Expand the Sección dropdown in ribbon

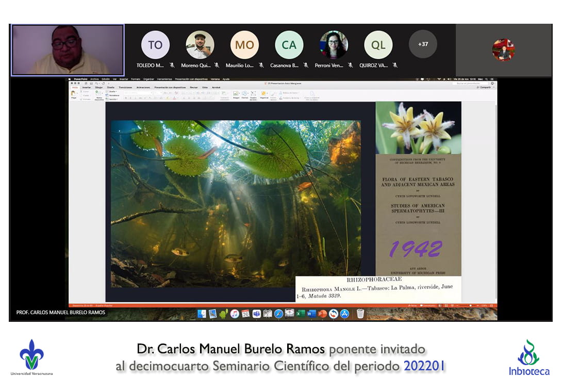112,99
